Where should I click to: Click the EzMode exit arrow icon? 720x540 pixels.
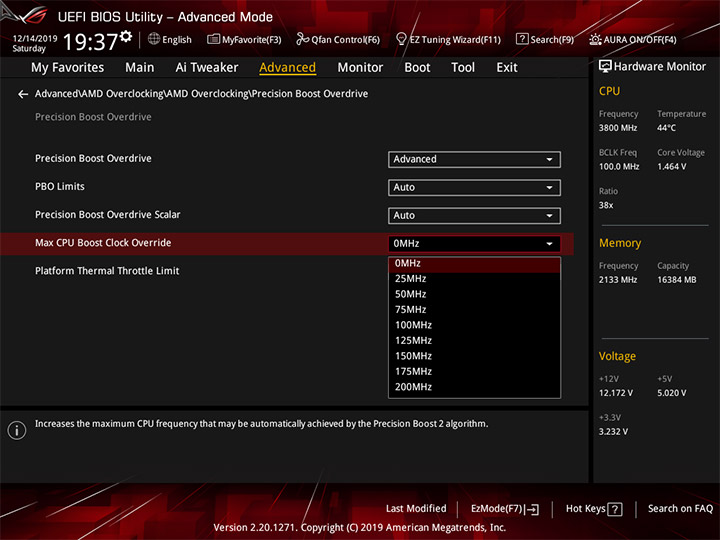click(x=532, y=509)
